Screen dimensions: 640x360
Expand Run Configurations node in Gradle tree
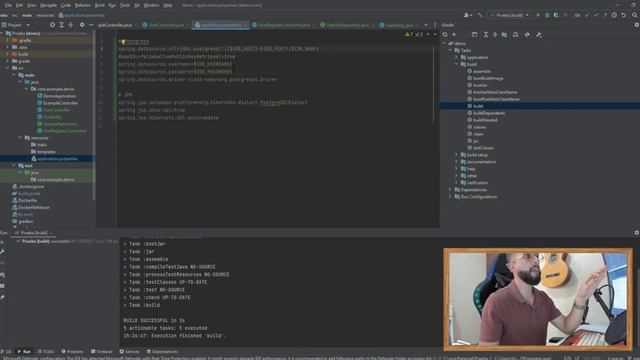[450, 197]
